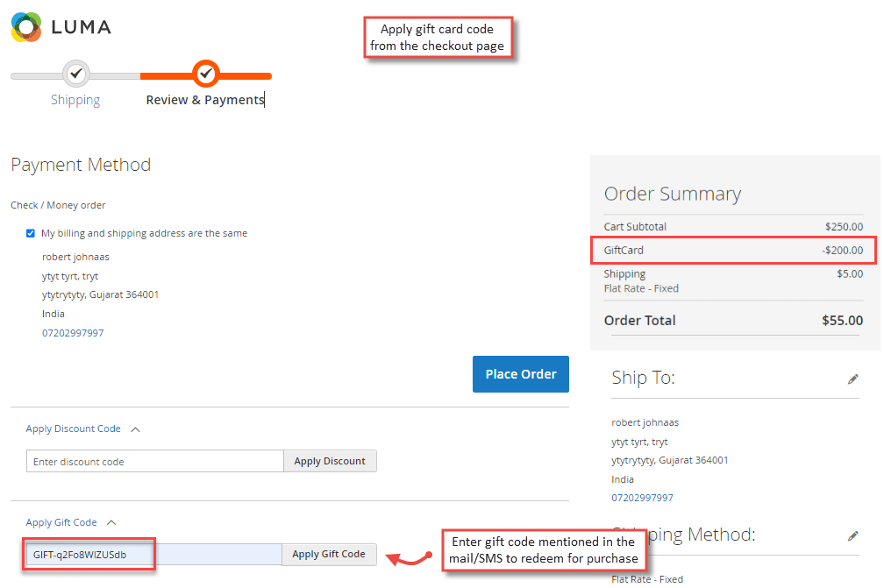
Task: Click the billing address phone number link
Action: click(x=73, y=333)
